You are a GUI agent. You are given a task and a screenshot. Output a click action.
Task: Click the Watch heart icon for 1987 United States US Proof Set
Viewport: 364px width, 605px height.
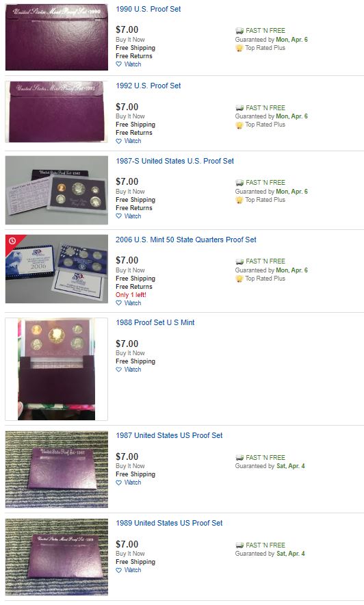coord(119,482)
